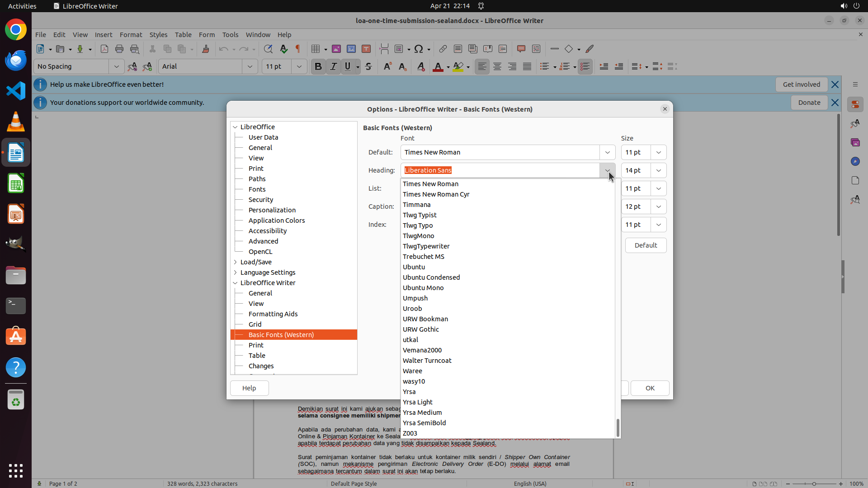The height and width of the screenshot is (488, 868).
Task: Select Ubuntu Mono from the font list
Action: (x=423, y=288)
